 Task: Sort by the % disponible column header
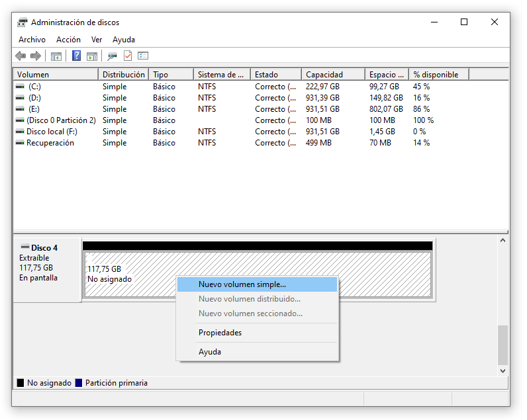[x=439, y=75]
